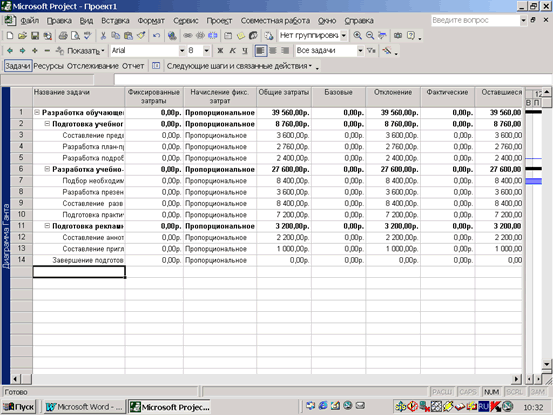Open the Все задачи filter dropdown

coord(360,51)
